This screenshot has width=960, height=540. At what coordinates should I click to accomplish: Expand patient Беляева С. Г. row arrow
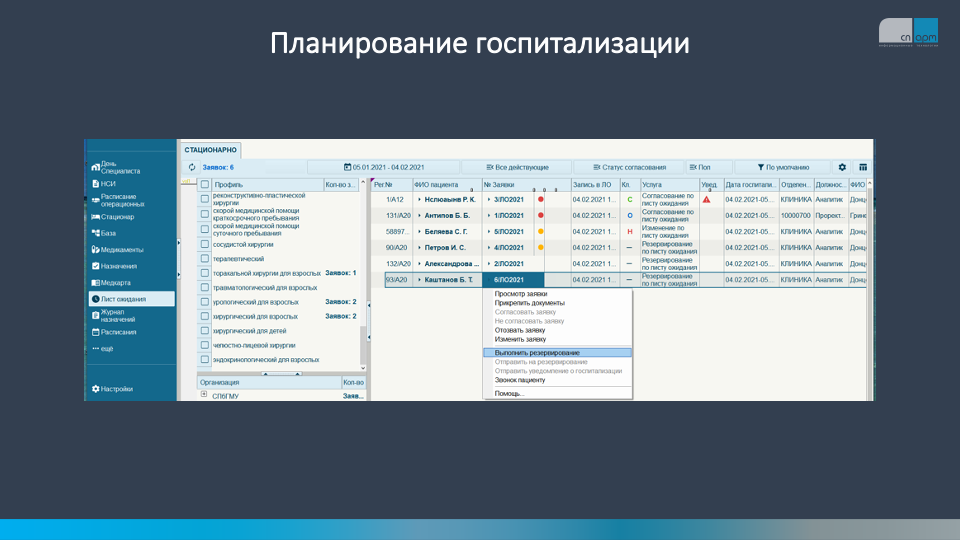click(419, 231)
